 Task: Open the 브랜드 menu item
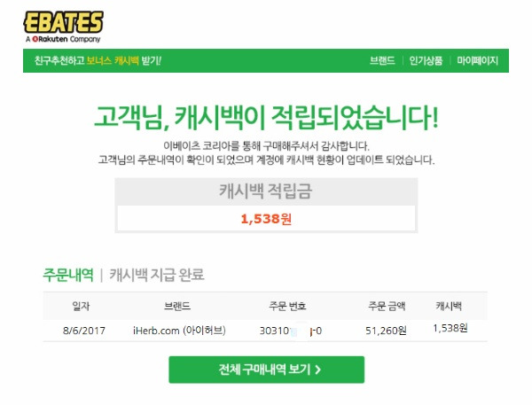click(382, 61)
